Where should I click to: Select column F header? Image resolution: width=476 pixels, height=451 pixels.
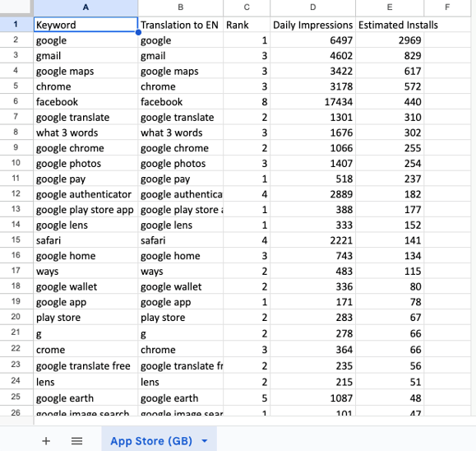coord(447,7)
